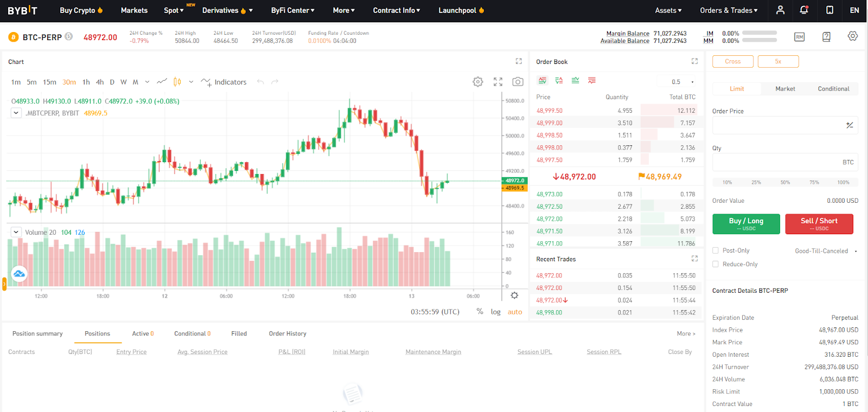Screen dimensions: 868x412
Task: Click the candlestick chart type icon
Action: click(x=177, y=82)
